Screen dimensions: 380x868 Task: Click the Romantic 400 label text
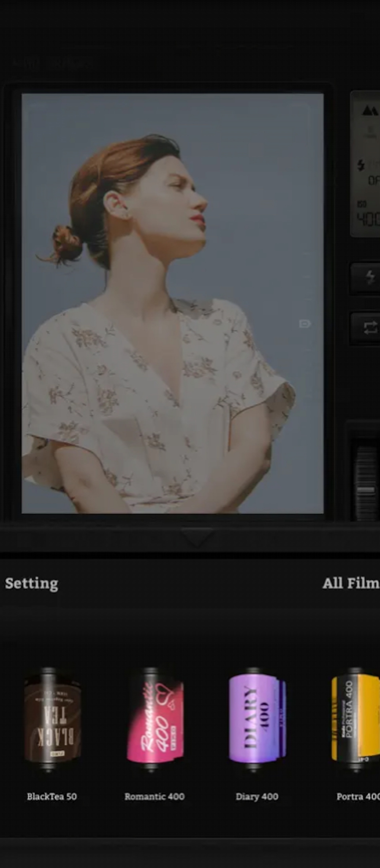tap(155, 796)
